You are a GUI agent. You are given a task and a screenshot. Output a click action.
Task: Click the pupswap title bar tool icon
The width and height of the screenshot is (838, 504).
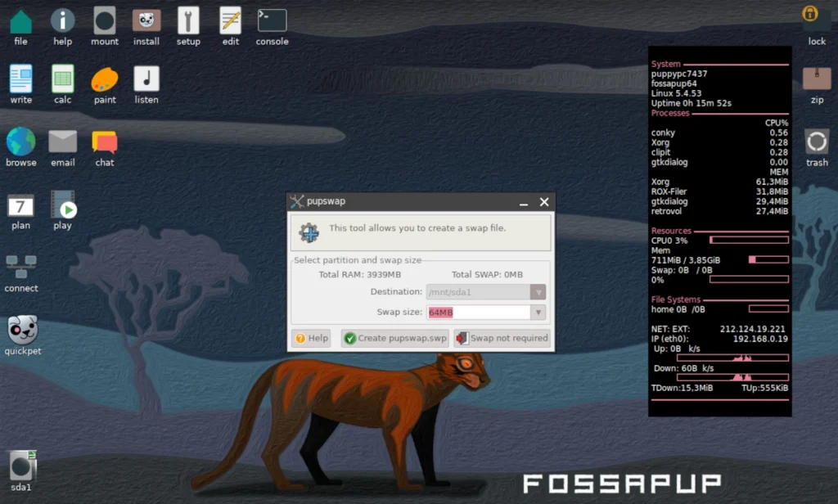click(x=296, y=201)
